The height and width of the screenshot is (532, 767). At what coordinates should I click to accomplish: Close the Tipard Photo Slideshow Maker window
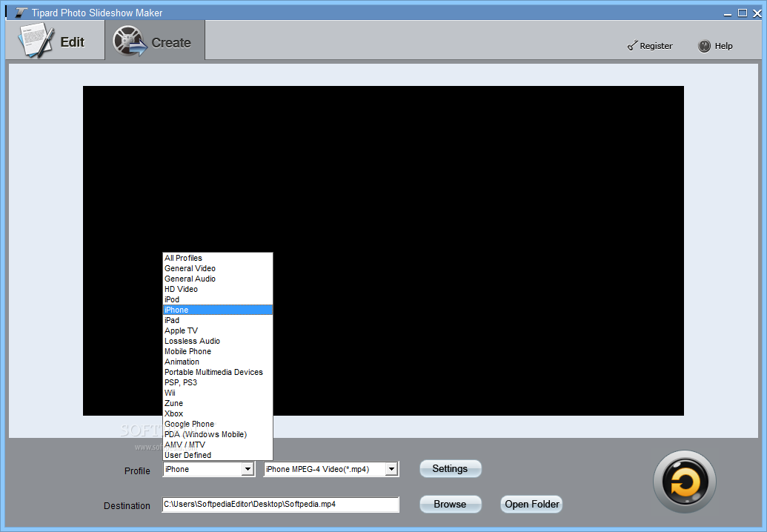(x=757, y=13)
